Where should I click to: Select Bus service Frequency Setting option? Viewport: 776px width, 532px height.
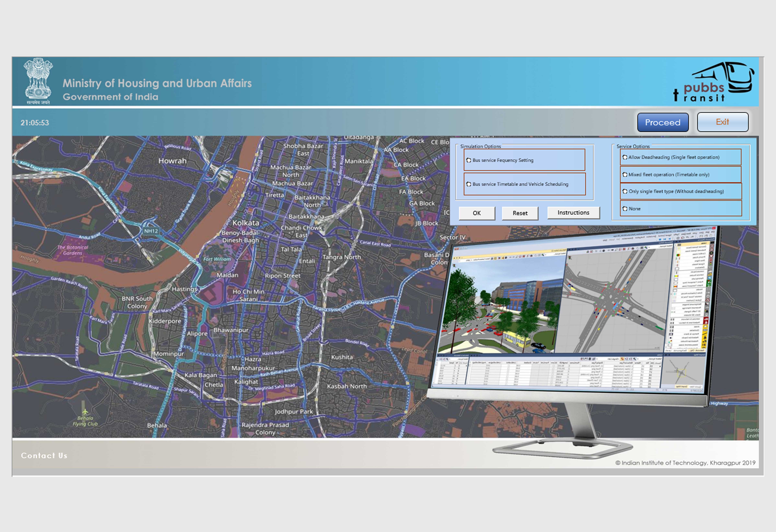click(469, 160)
